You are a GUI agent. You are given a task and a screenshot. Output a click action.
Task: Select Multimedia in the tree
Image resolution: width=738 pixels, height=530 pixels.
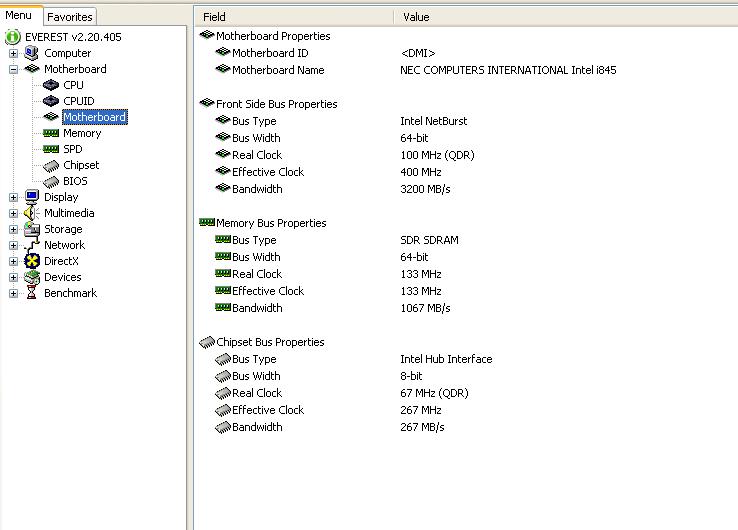(x=69, y=213)
